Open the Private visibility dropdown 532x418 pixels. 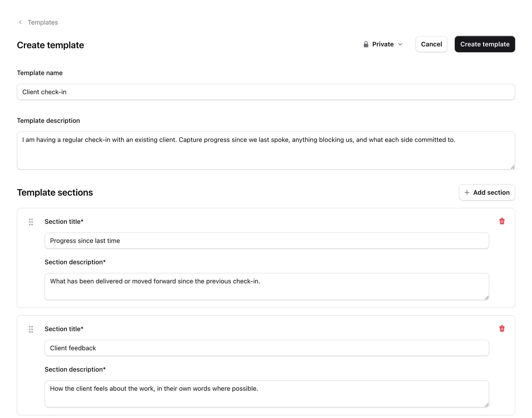[x=383, y=44]
